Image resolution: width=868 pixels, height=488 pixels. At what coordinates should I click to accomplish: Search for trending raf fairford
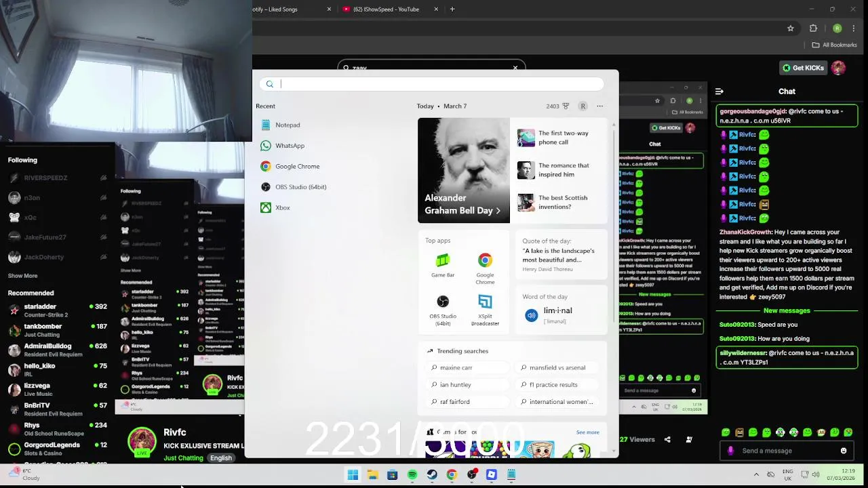tap(469, 402)
